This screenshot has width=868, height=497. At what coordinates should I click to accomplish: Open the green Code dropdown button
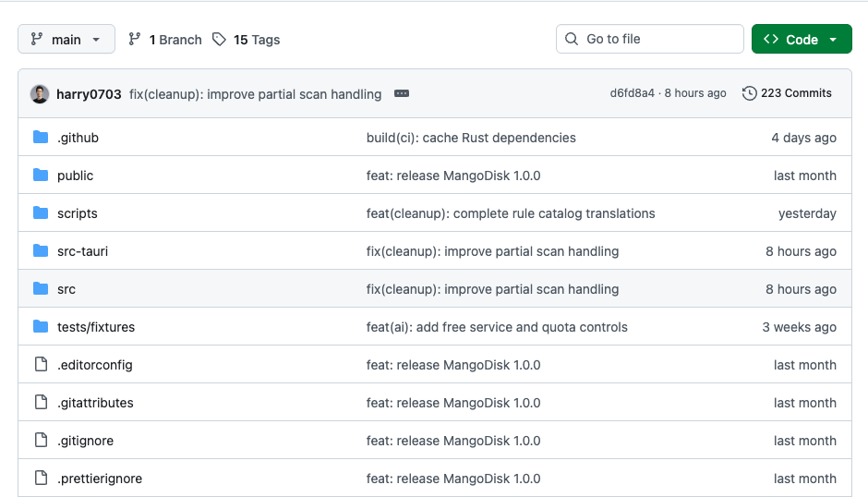[x=801, y=40]
